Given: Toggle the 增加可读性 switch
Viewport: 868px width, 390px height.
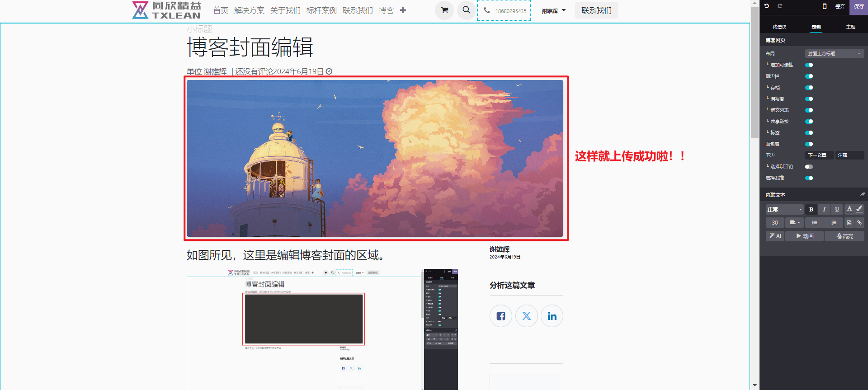Looking at the screenshot, I should click(x=809, y=65).
